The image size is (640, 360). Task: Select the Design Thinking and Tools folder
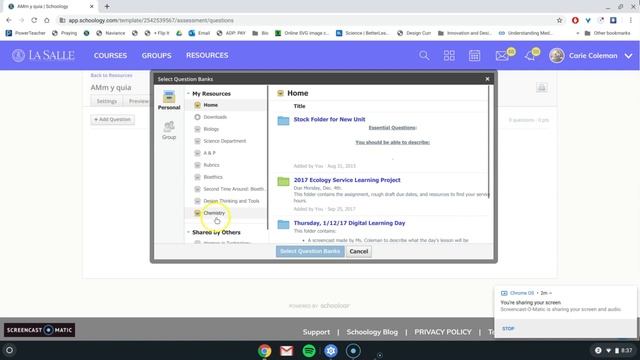[x=230, y=201]
